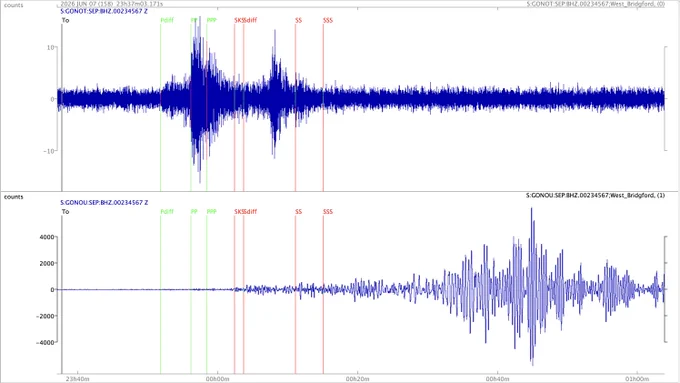680x383 pixels.
Task: Click the 01h00m tick on the time axis
Action: tap(638, 379)
